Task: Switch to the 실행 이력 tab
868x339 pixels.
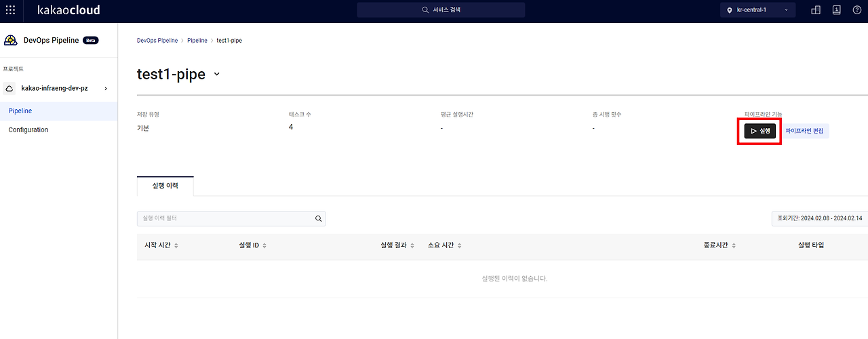Action: [165, 186]
